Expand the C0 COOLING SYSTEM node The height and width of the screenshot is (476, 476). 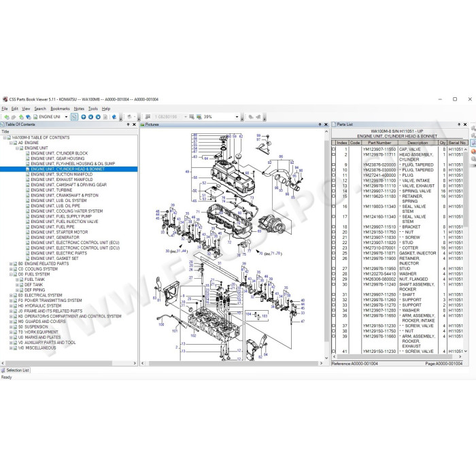point(11,269)
